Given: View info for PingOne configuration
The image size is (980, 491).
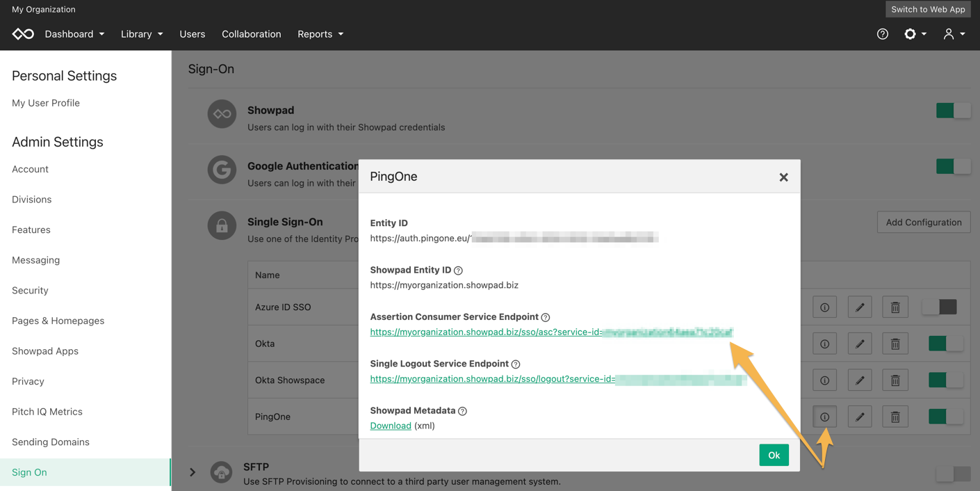Looking at the screenshot, I should coord(825,417).
